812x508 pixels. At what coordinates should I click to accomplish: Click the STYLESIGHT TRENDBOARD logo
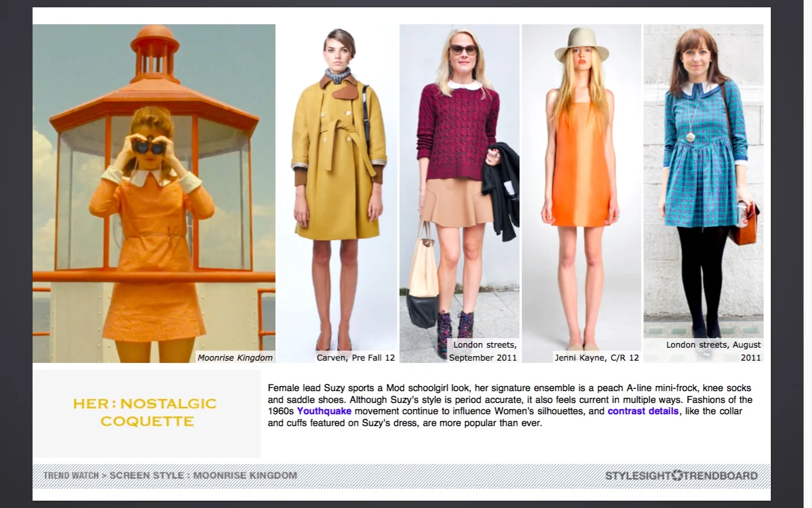coord(681,476)
